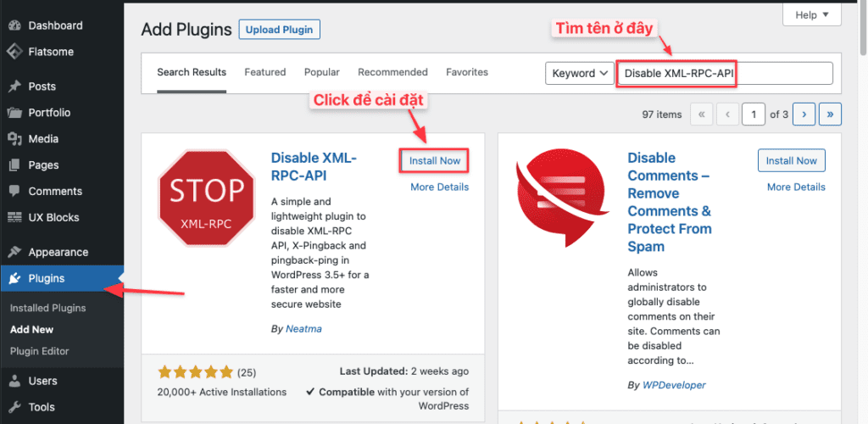Open More Details for Disable XML-RPC-API
This screenshot has width=868, height=424.
pos(440,187)
